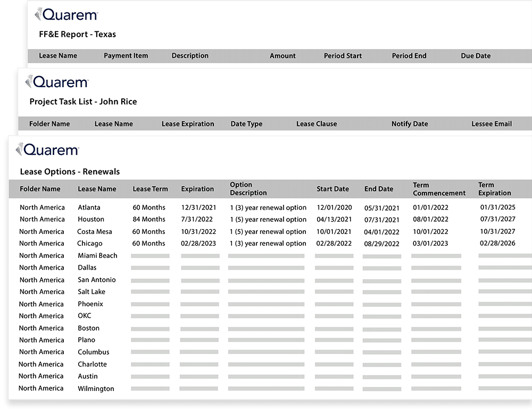Click expiration date 12/31/2021
This screenshot has width=532, height=409.
tap(198, 207)
